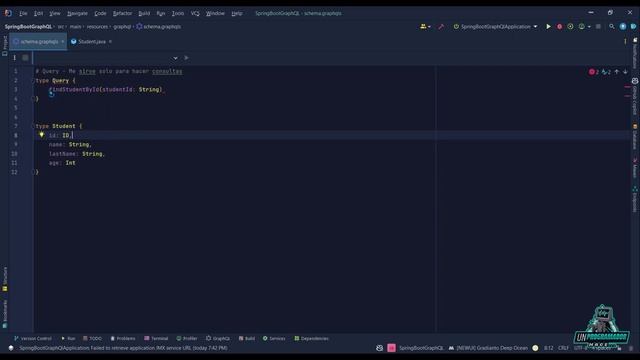Run with coverage icon in toolbar
Image resolution: width=640 pixels, height=360 pixels.
click(x=570, y=27)
